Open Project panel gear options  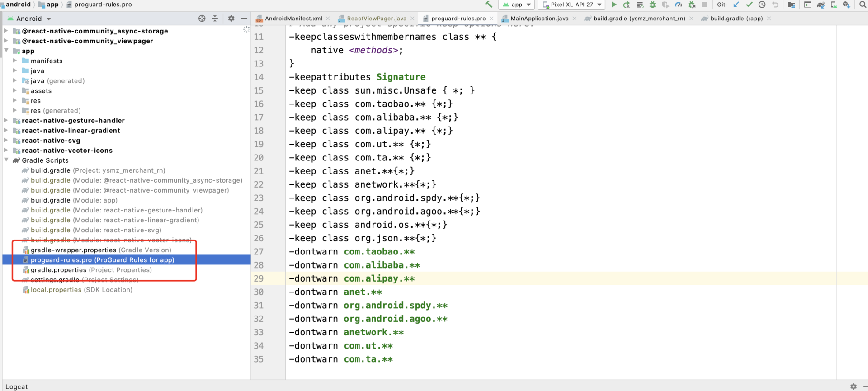click(x=231, y=19)
